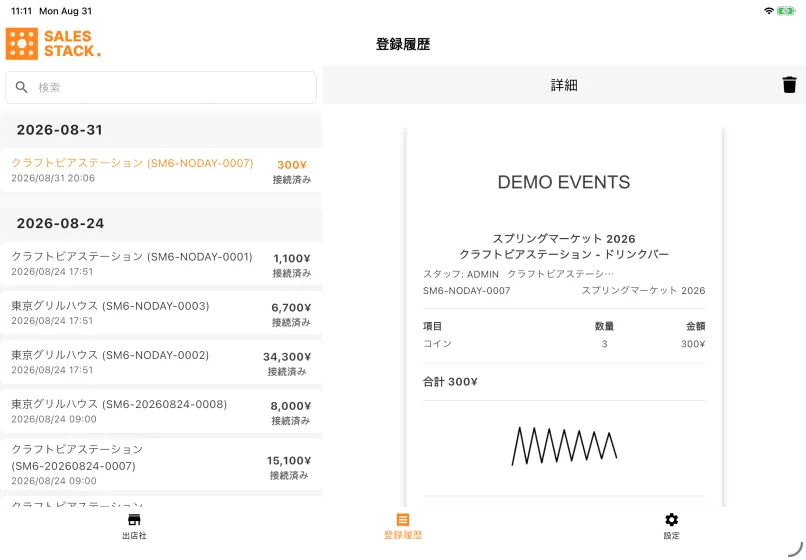This screenshot has height=560, width=806.
Task: Open SM6-20260824-0007 15,100¥ record
Action: [161, 464]
